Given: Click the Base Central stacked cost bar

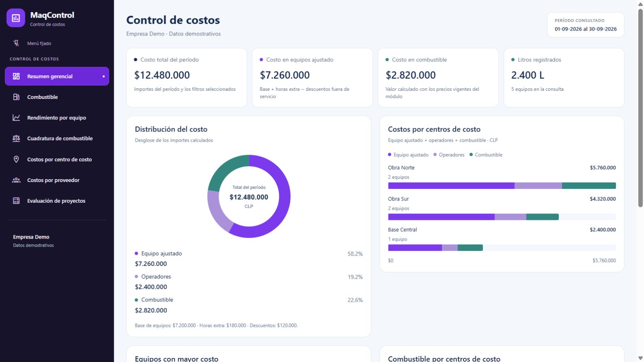Looking at the screenshot, I should coord(435,248).
